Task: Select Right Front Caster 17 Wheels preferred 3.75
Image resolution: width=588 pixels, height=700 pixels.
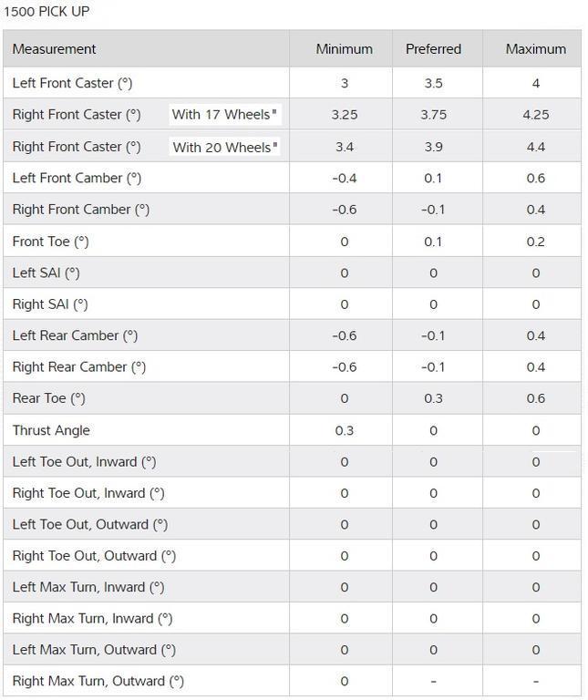Action: 433,115
